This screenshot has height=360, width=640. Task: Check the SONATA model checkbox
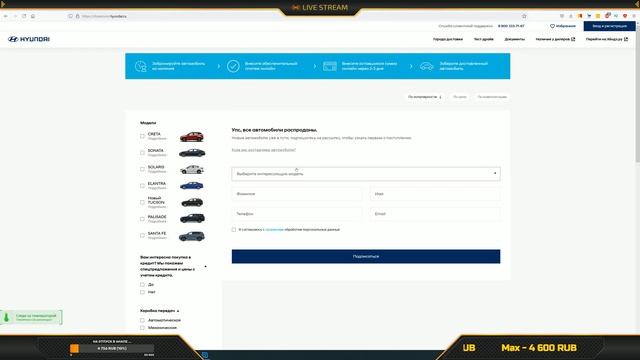point(142,153)
